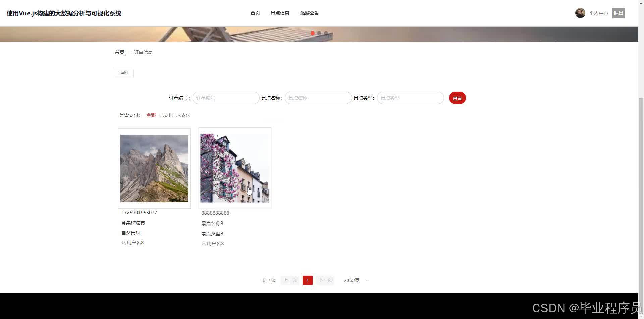This screenshot has width=644, height=319.
Task: Click 上一页 pagination button
Action: (290, 280)
